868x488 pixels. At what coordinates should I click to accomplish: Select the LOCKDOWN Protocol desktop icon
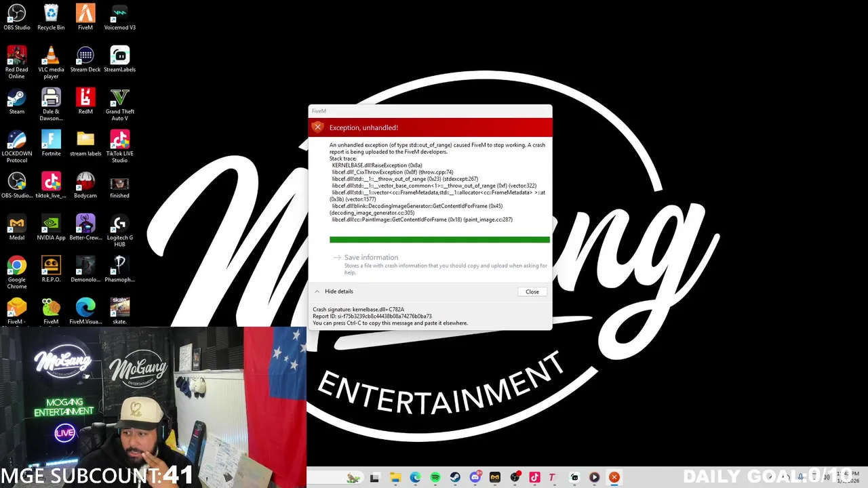pos(17,146)
